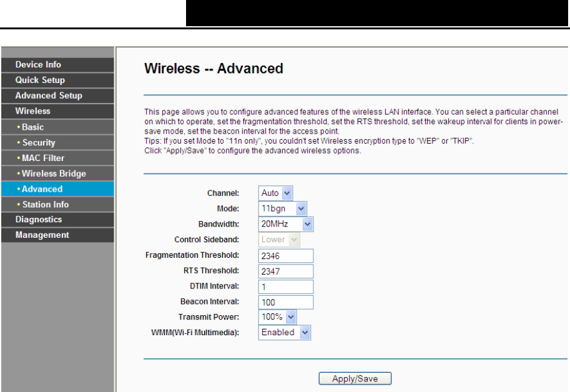Select the highlighted Advanced submenu item

(x=57, y=189)
